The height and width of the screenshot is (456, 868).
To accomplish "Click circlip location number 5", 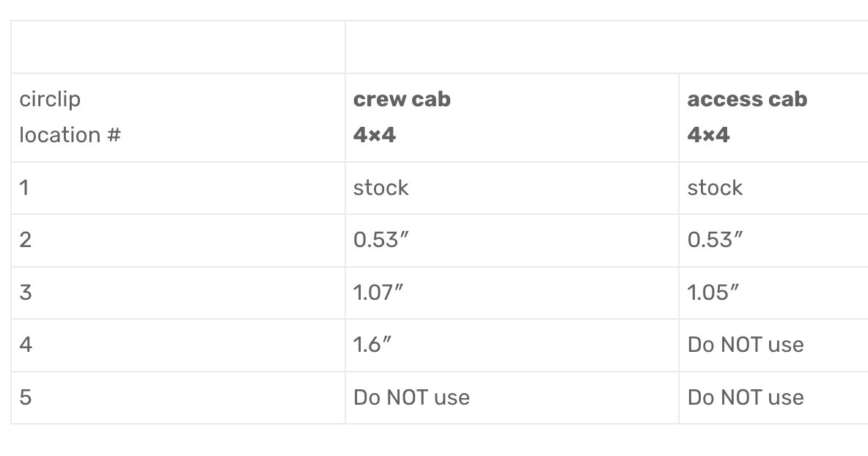I will pyautogui.click(x=25, y=397).
